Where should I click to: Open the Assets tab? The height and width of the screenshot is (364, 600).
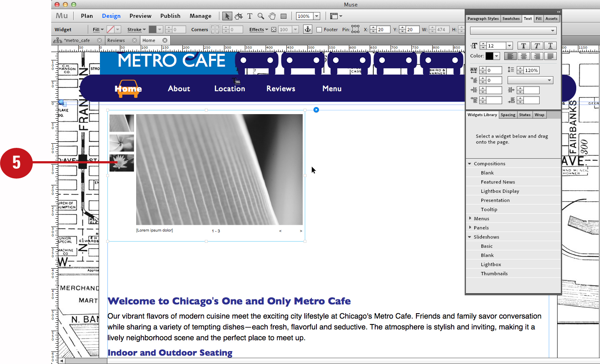551,19
